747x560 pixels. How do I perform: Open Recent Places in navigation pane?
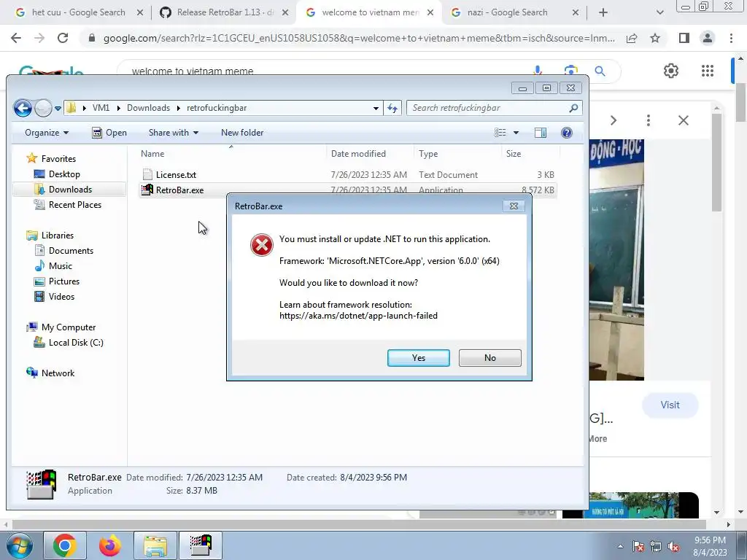click(x=68, y=204)
